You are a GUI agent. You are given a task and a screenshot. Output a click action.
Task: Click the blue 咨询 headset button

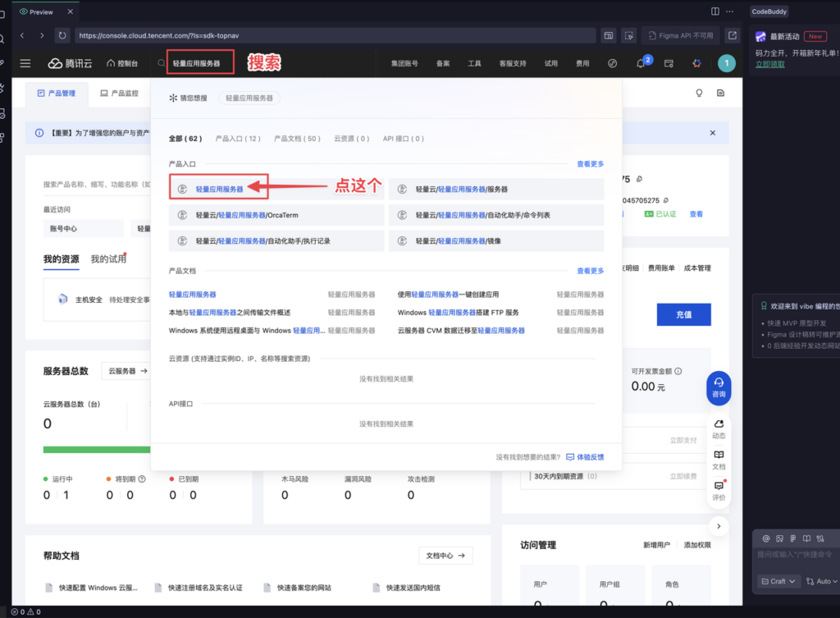pyautogui.click(x=719, y=387)
